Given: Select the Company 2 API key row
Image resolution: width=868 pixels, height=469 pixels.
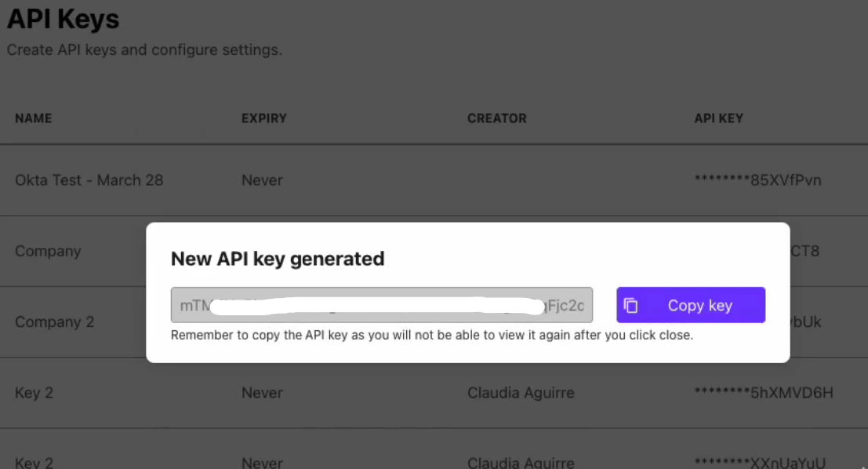Looking at the screenshot, I should tap(54, 322).
